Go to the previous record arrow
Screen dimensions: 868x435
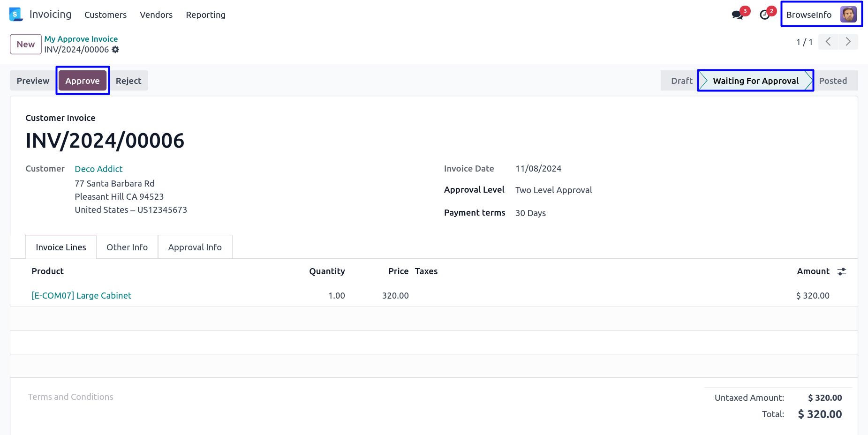coord(828,42)
